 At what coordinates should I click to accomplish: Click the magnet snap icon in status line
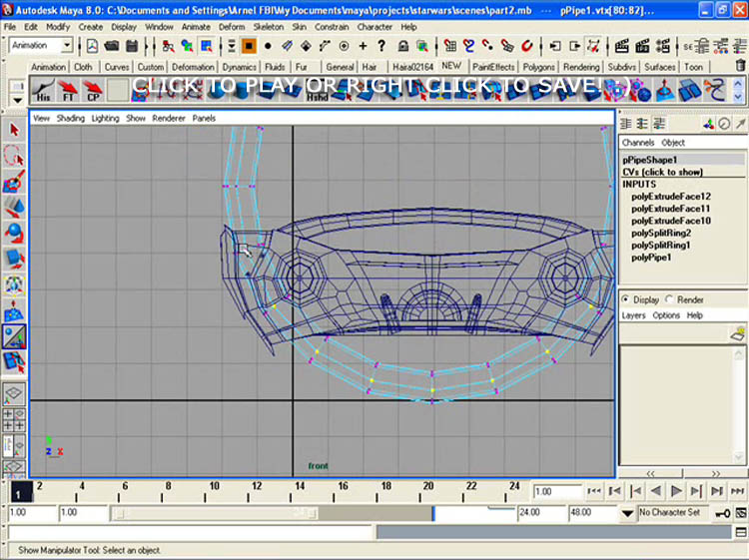click(527, 46)
